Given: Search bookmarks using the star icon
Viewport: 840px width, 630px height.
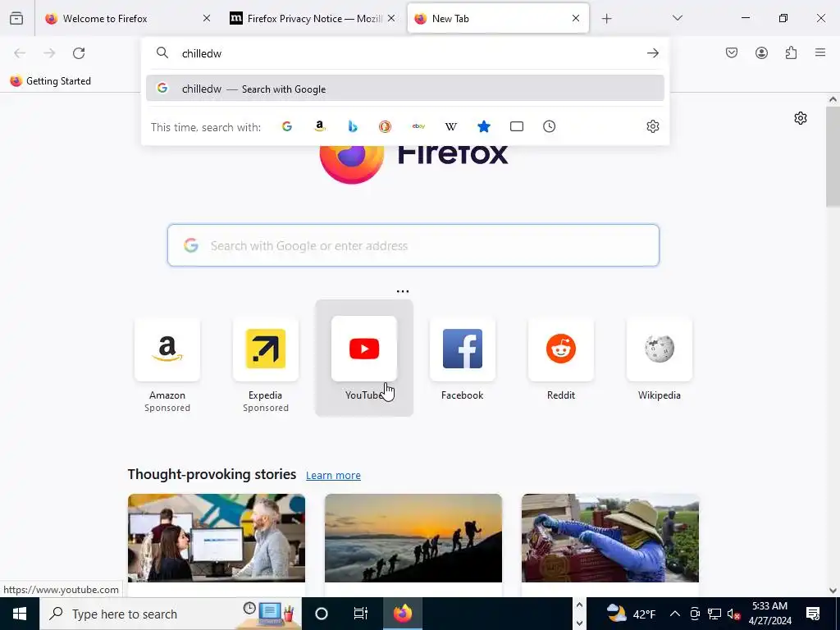Looking at the screenshot, I should point(484,126).
